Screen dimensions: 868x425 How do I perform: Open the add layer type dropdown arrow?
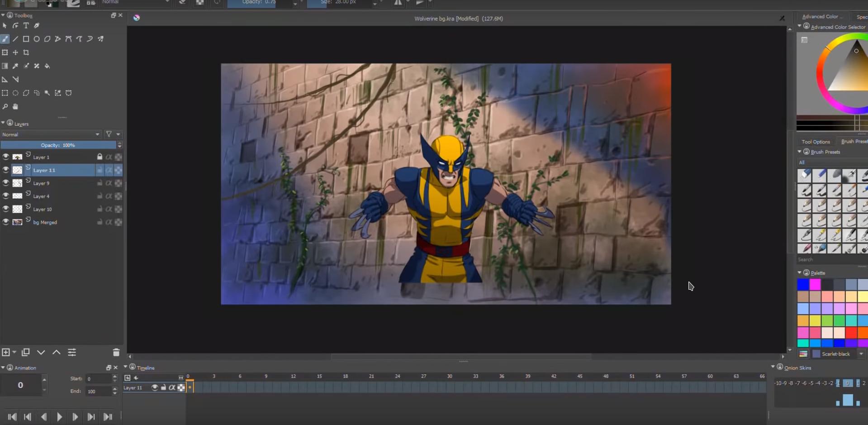[14, 352]
